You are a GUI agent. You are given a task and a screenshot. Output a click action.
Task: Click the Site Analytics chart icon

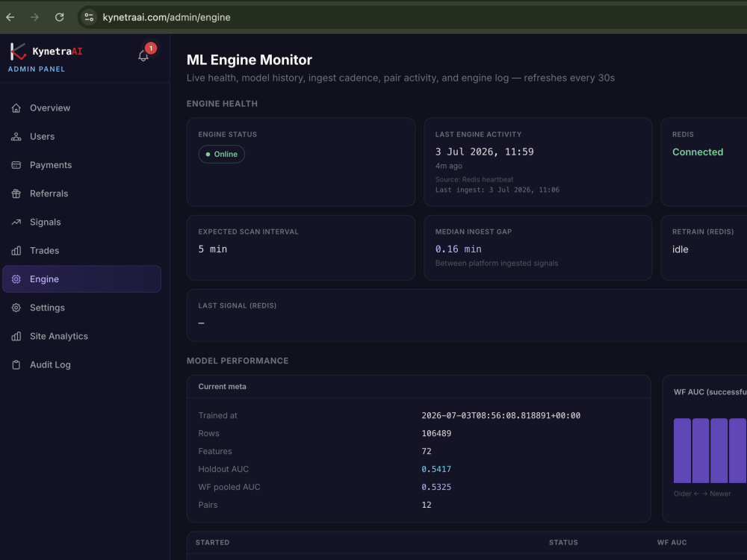[x=16, y=336]
